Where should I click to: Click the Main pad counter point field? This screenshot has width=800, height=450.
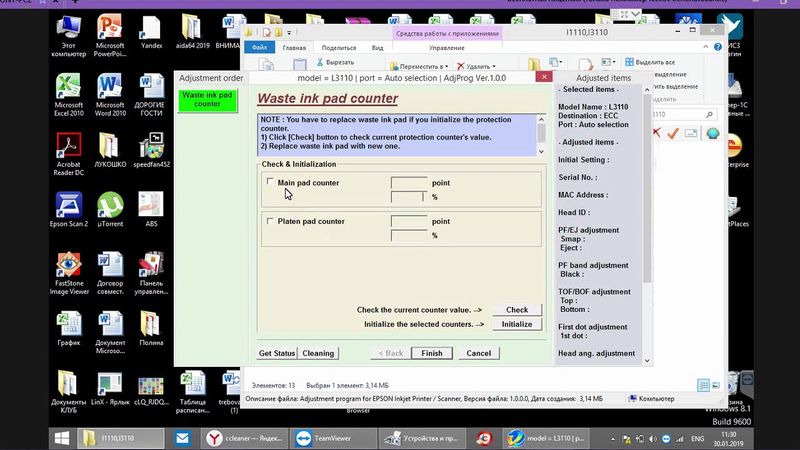pyautogui.click(x=408, y=183)
